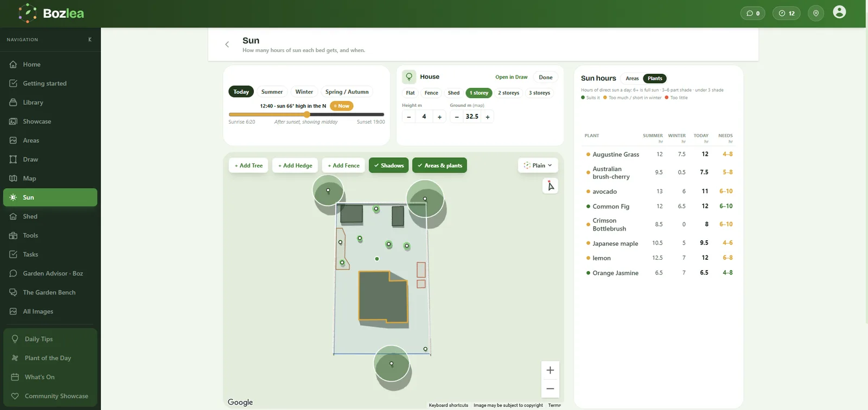868x410 pixels.
Task: Select the 2 storeys height preset
Action: (509, 93)
